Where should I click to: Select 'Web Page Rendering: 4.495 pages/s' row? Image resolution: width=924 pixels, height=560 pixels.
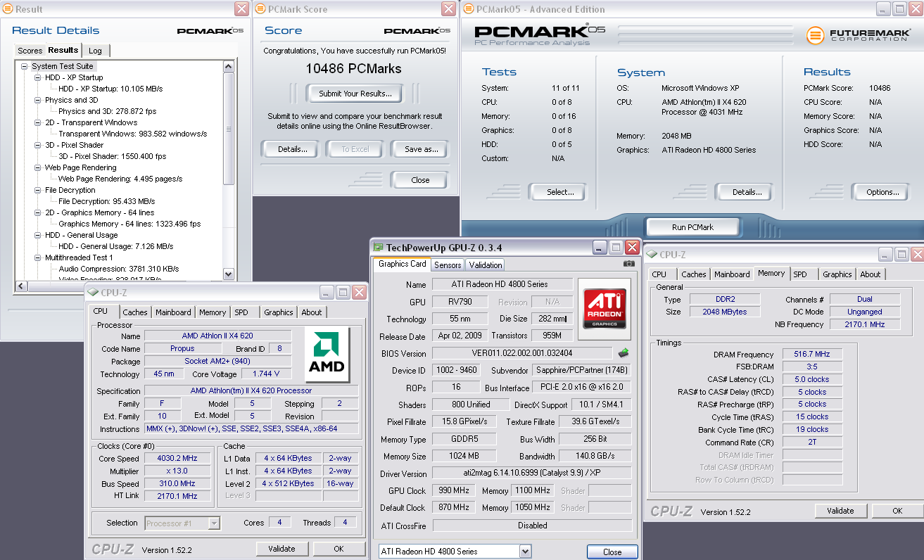(x=120, y=179)
